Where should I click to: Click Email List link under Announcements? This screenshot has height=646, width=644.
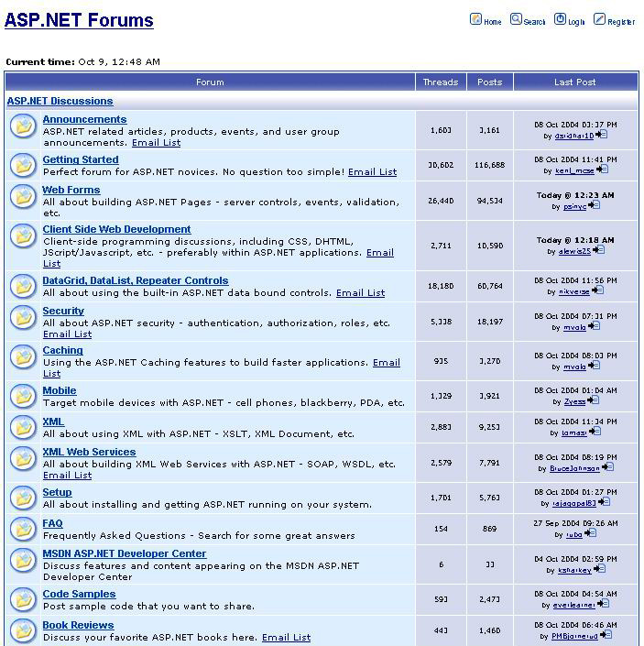156,143
